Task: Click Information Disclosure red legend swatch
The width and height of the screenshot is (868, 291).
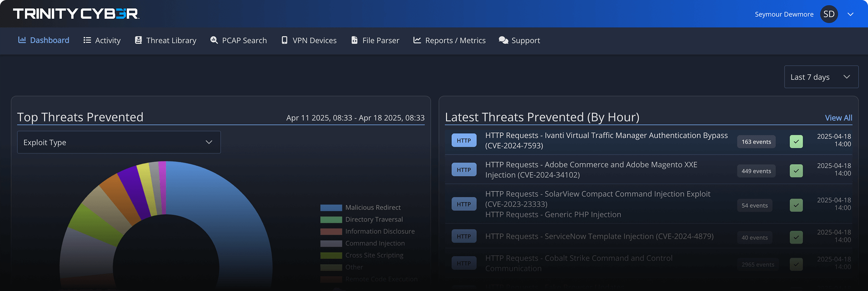Action: point(331,232)
